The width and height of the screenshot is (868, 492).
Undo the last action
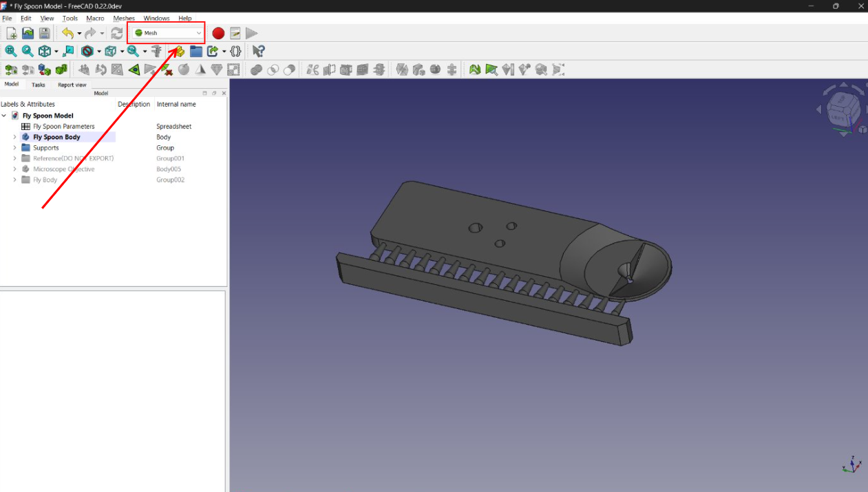coord(67,33)
